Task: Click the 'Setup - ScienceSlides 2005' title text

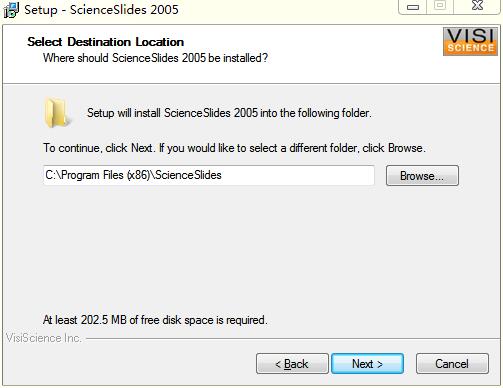Action: 101,10
